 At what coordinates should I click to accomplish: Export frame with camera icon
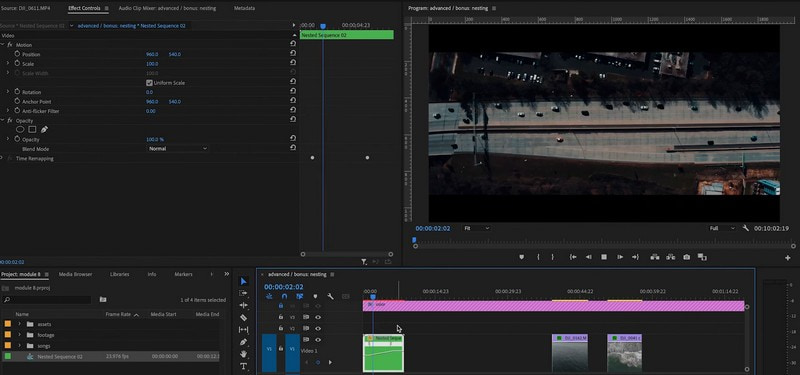[x=687, y=257]
